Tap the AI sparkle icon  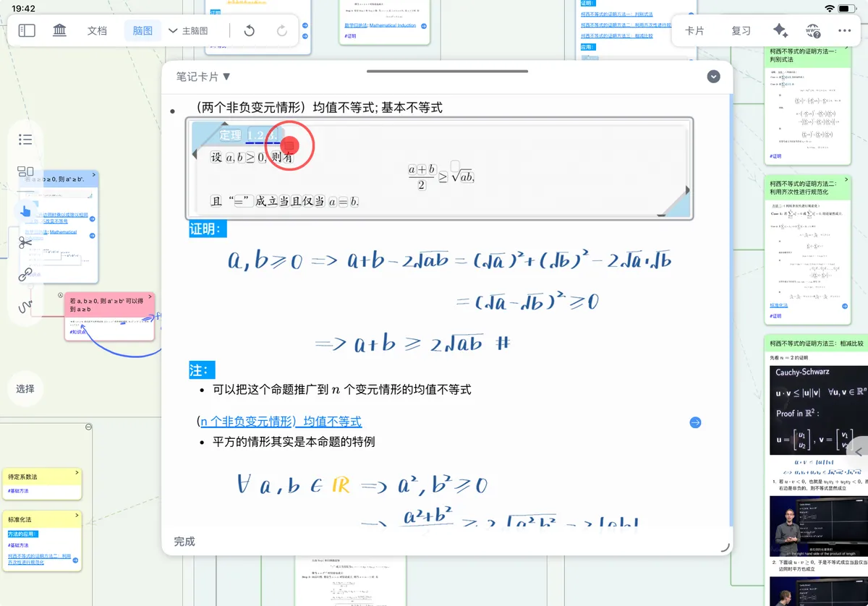point(780,30)
